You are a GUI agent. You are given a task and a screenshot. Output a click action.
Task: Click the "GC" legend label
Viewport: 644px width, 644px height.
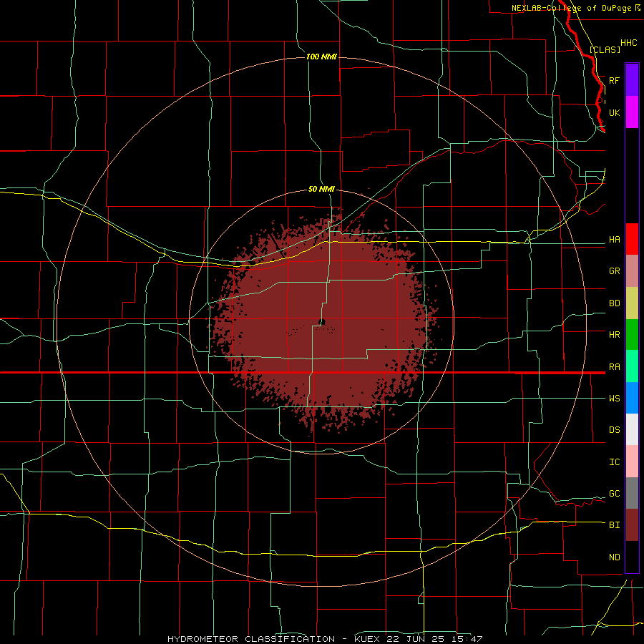pyautogui.click(x=614, y=493)
